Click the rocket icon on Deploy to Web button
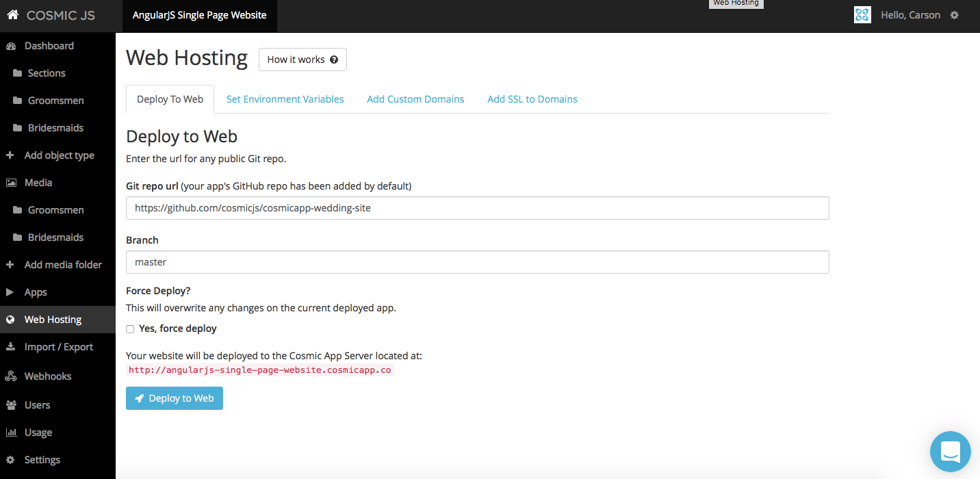 pyautogui.click(x=140, y=398)
